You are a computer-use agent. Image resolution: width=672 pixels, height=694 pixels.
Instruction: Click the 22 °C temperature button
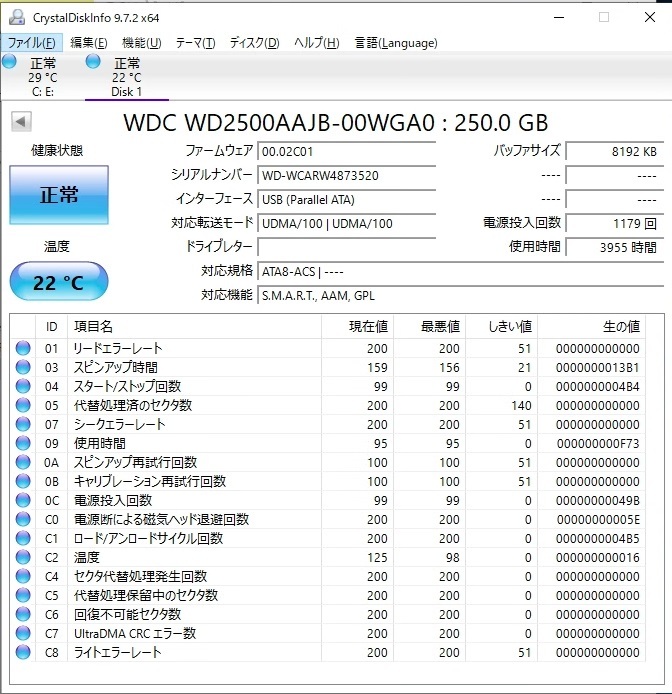pyautogui.click(x=59, y=281)
